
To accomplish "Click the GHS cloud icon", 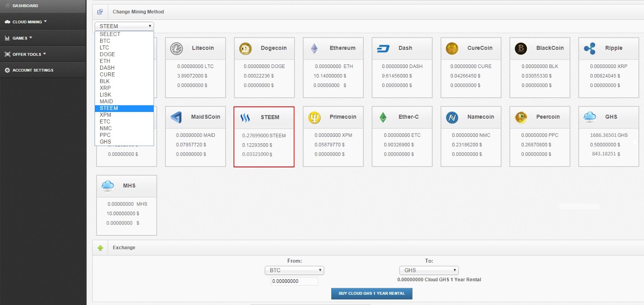I will pyautogui.click(x=590, y=117).
